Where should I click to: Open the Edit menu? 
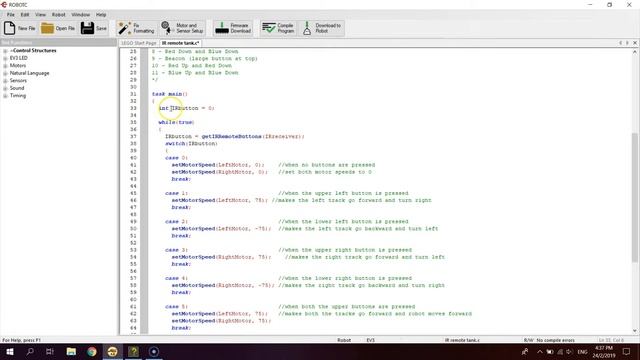pos(25,15)
